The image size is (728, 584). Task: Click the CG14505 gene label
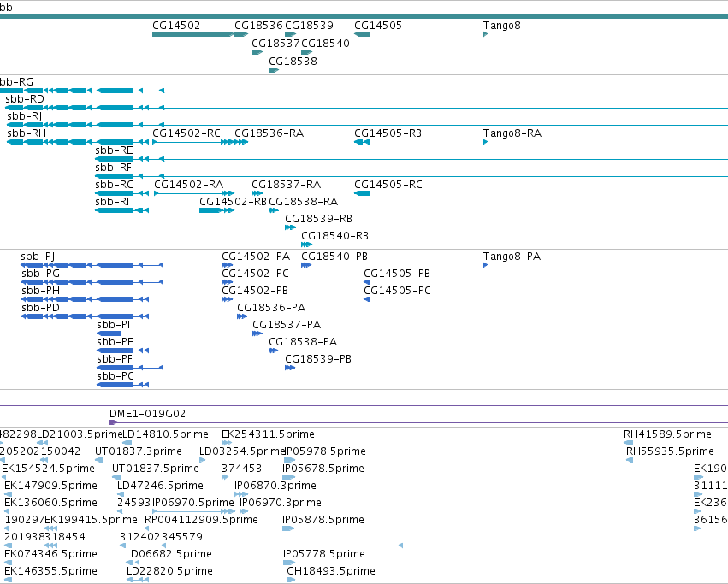pos(378,26)
